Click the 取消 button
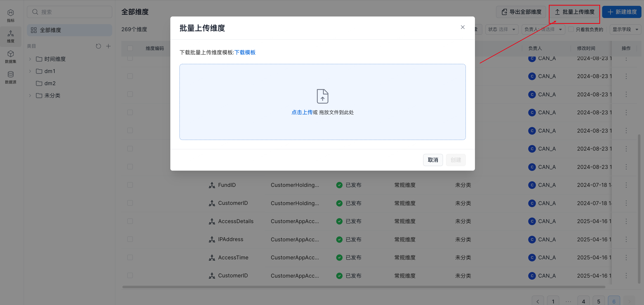Image resolution: width=644 pixels, height=305 pixels. (433, 160)
